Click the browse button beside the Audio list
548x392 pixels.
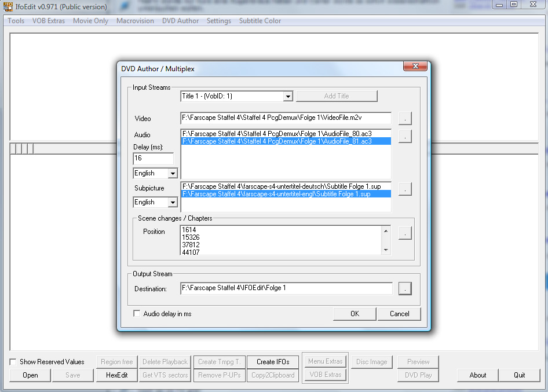[x=405, y=136]
